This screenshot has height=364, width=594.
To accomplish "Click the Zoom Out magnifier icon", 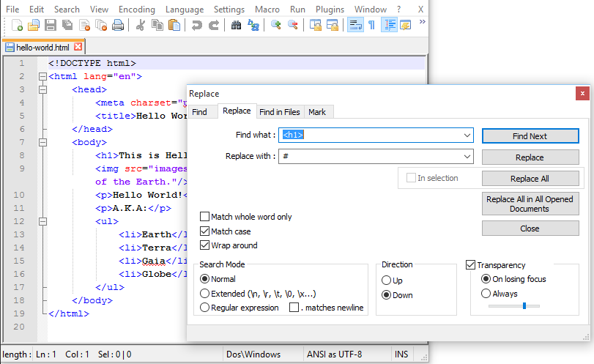I will coord(292,25).
